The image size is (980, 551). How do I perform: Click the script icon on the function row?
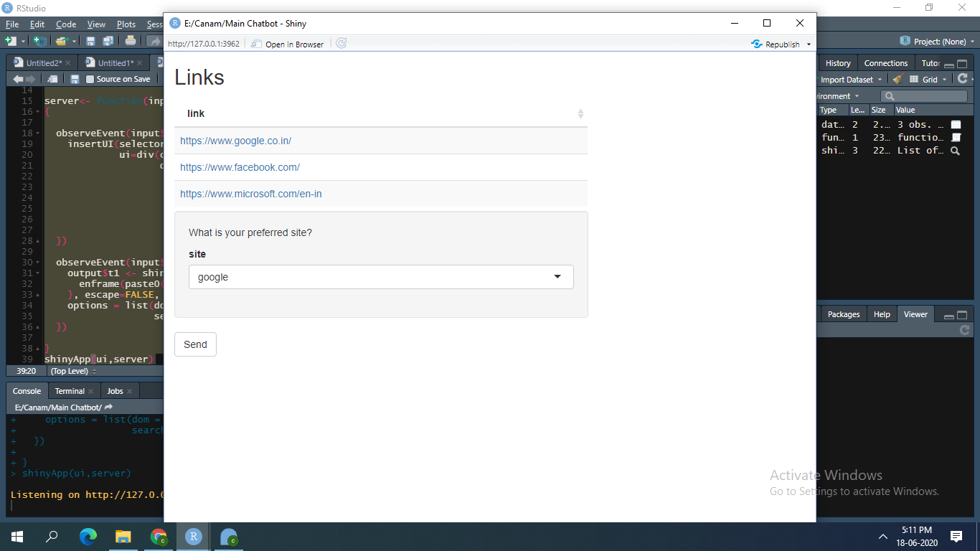[956, 138]
